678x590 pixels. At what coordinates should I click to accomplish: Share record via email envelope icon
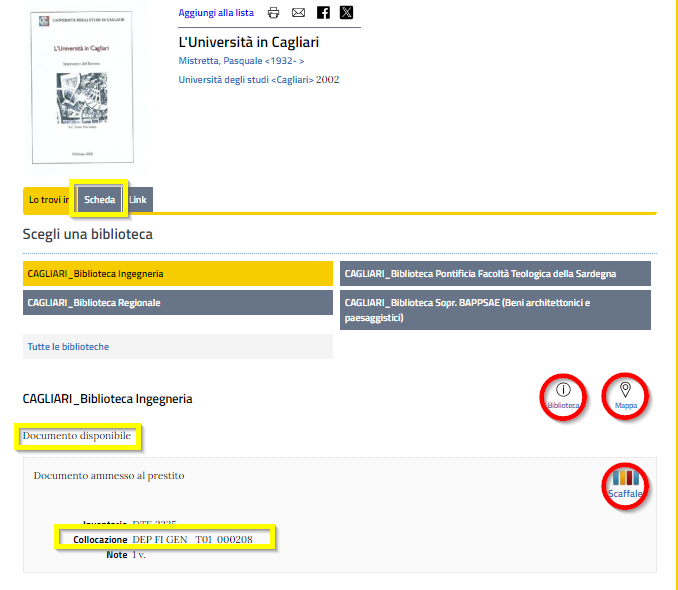click(x=298, y=13)
